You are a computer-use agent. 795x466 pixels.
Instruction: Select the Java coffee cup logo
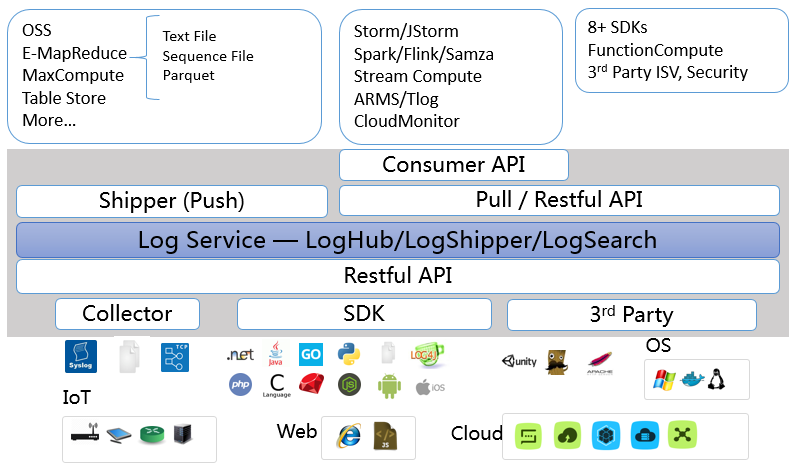point(276,353)
